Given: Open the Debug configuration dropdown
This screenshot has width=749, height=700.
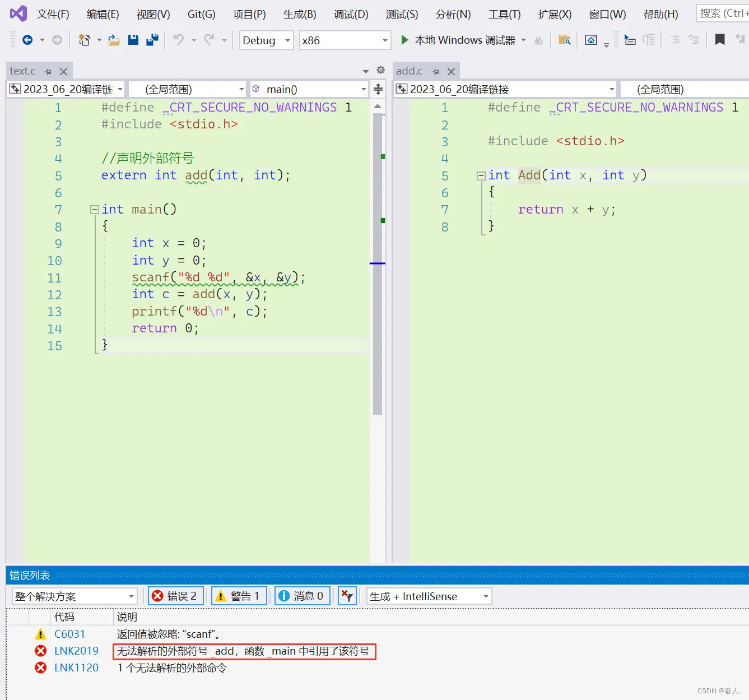Looking at the screenshot, I should pyautogui.click(x=267, y=40).
